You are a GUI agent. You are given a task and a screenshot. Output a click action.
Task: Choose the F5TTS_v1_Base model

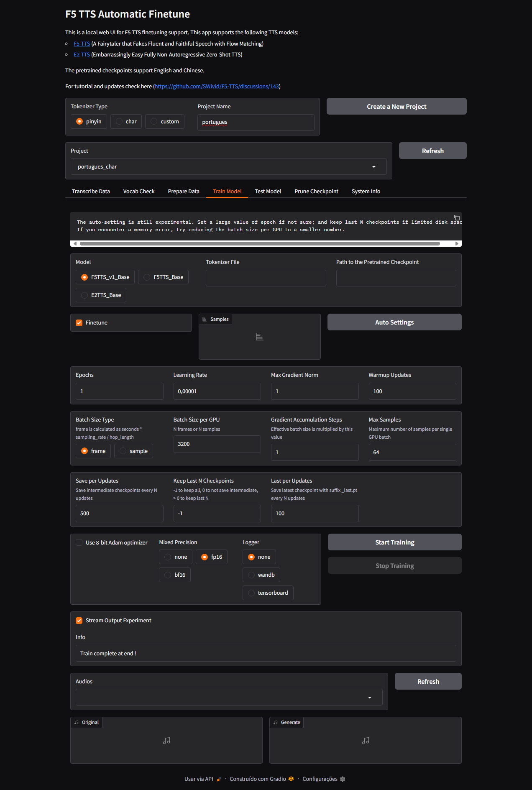pyautogui.click(x=105, y=277)
